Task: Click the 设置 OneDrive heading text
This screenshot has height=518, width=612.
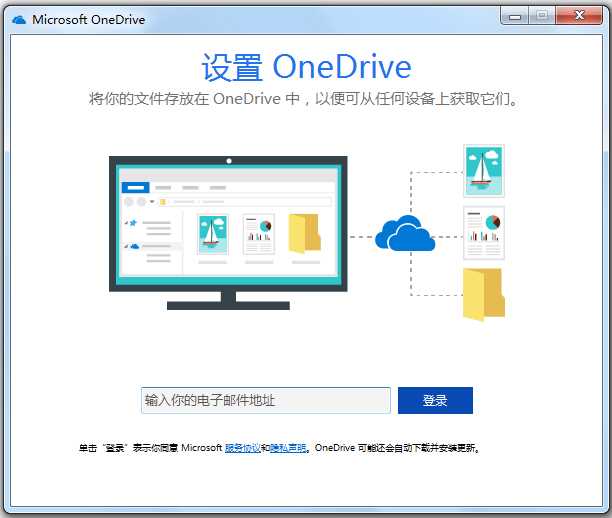Action: (306, 67)
